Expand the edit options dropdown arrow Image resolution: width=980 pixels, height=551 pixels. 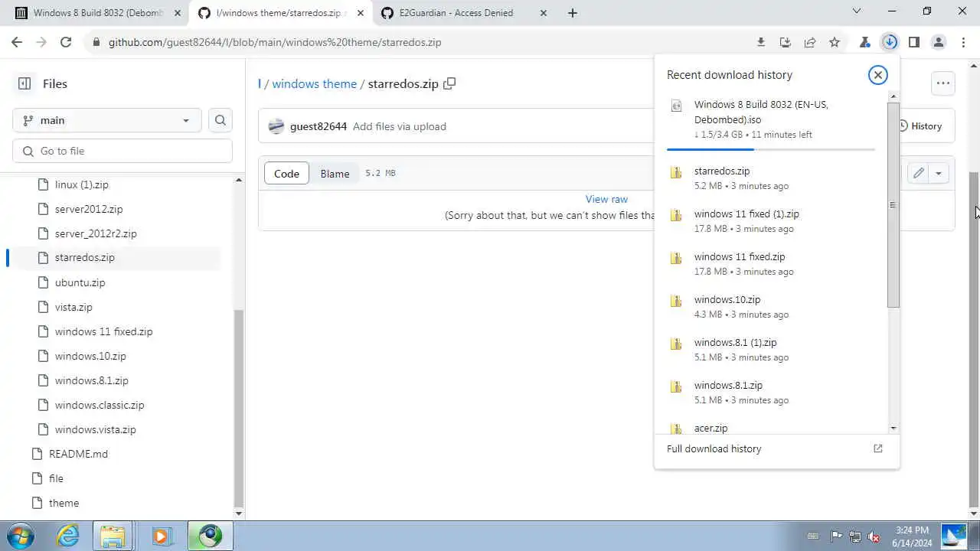click(x=939, y=173)
